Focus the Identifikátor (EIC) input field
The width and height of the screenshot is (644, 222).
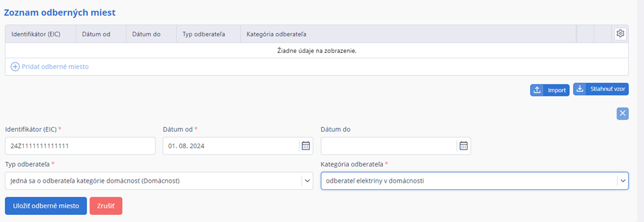[x=80, y=146]
